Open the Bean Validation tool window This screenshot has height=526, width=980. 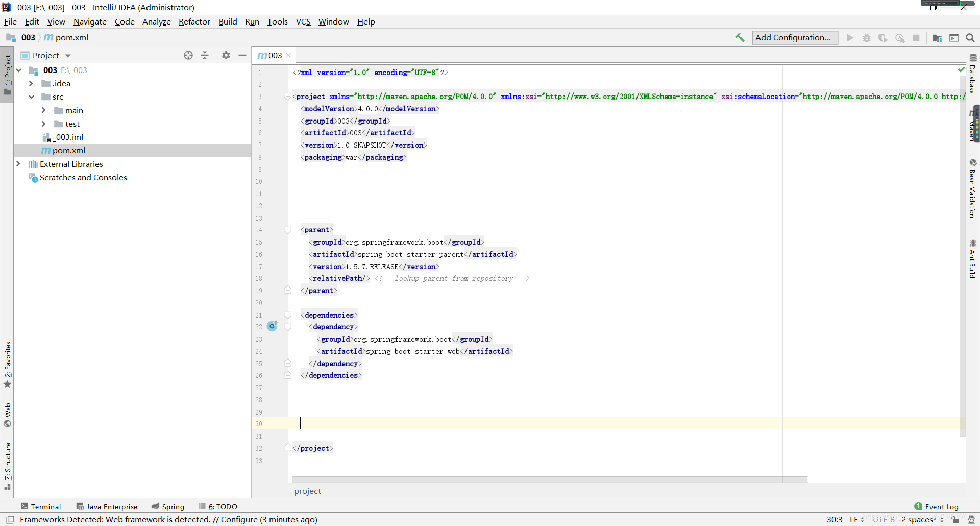pos(973,188)
